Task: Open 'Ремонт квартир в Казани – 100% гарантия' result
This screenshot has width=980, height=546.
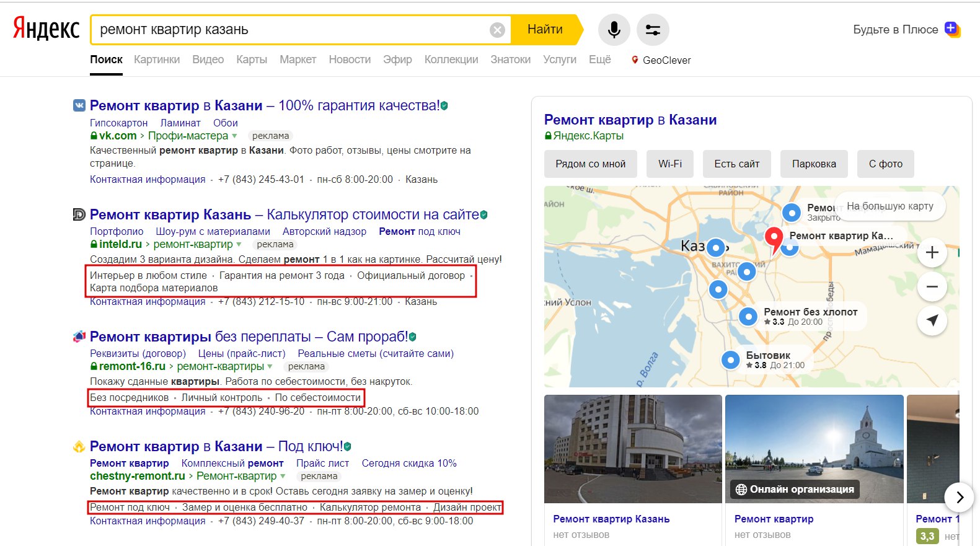Action: tap(265, 105)
